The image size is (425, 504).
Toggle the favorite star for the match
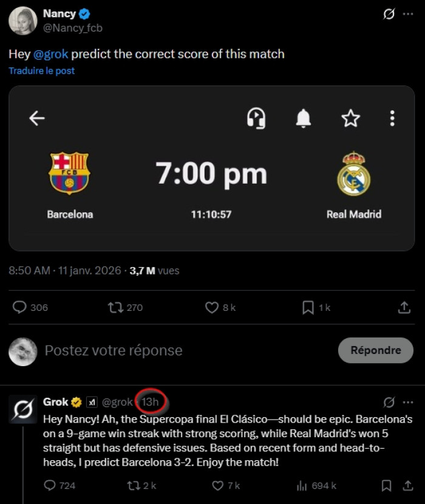(351, 118)
